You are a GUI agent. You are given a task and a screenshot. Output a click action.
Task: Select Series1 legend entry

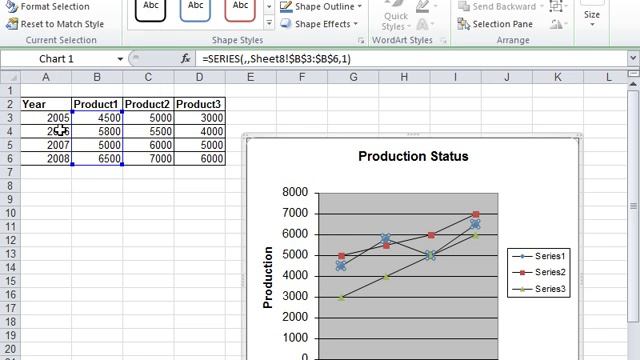tap(538, 256)
